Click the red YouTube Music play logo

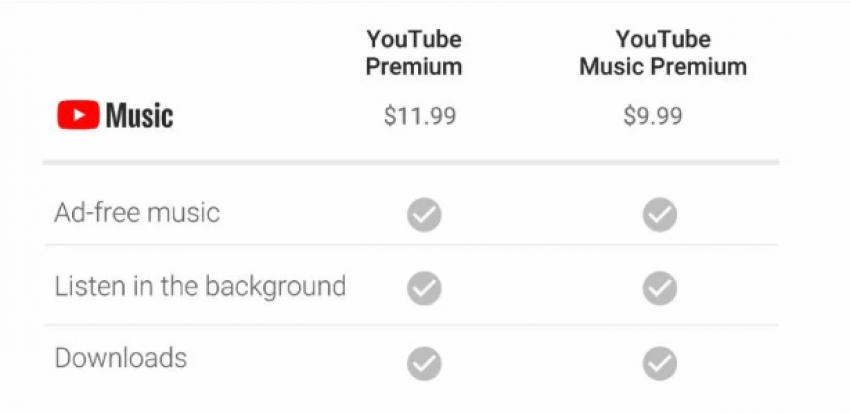[79, 115]
